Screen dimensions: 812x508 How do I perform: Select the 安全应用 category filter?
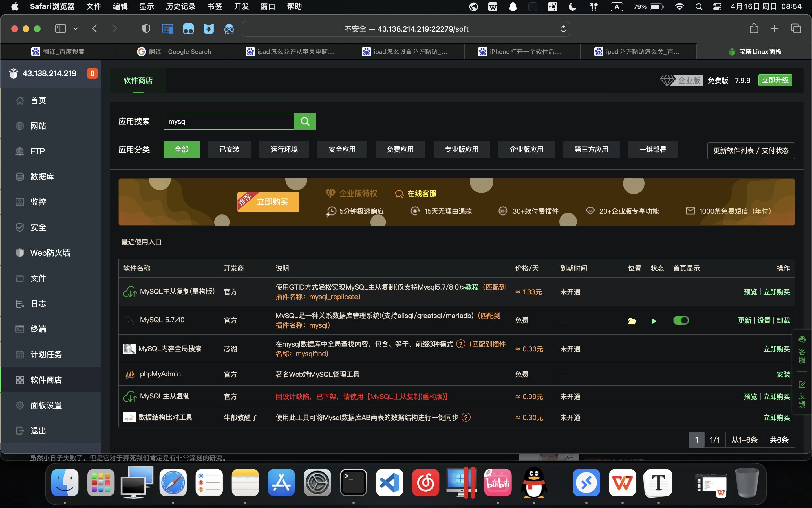342,150
